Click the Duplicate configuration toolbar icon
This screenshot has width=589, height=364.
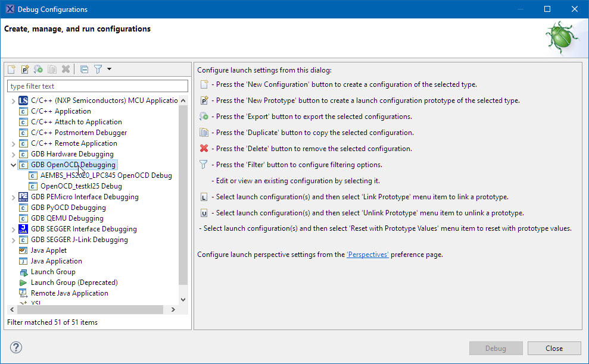pos(52,69)
